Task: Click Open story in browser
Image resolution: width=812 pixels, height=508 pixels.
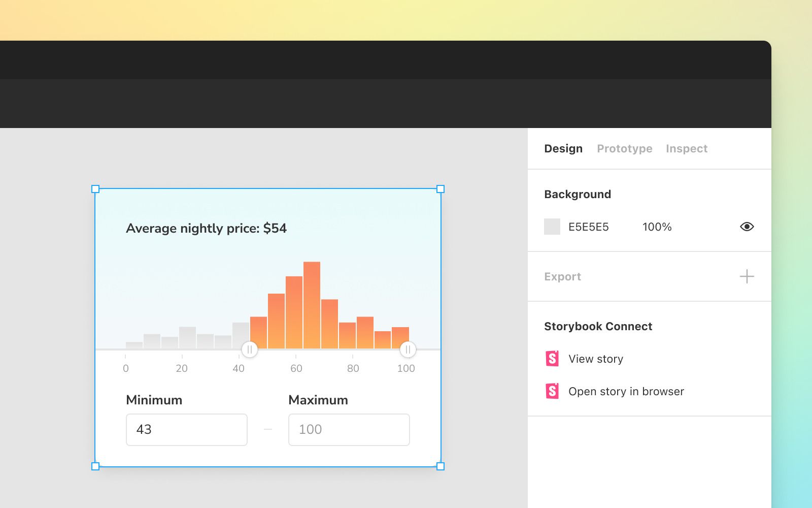Action: pos(626,391)
